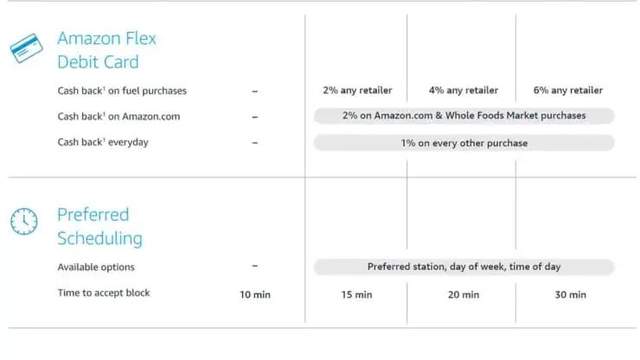Select the 30 min value
The image size is (640, 360).
(571, 295)
